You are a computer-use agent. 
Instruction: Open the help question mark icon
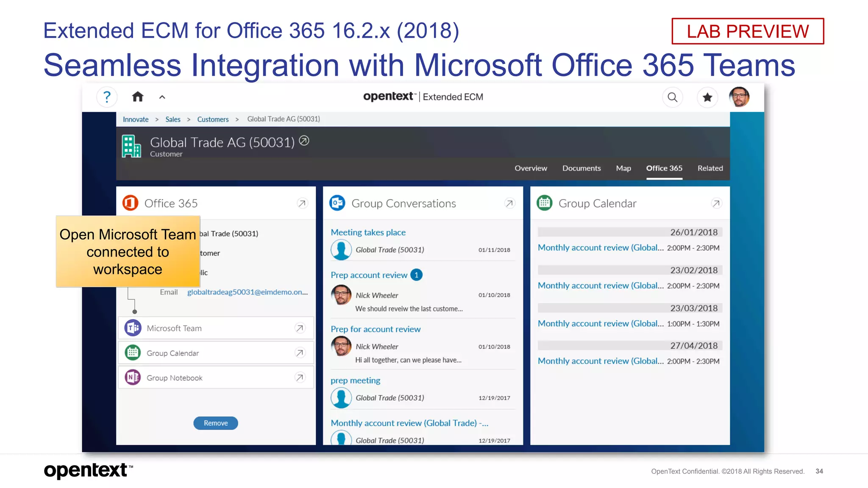(x=107, y=97)
